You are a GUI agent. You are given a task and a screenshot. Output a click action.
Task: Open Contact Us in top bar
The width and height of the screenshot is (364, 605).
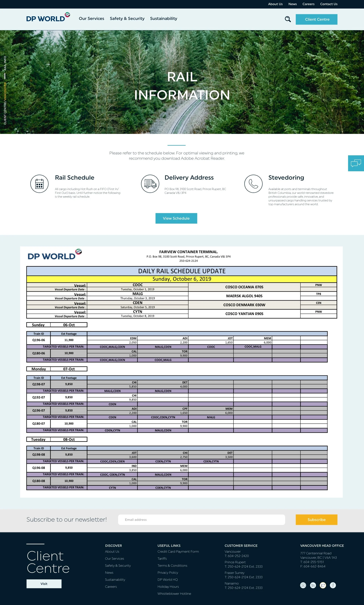point(329,4)
